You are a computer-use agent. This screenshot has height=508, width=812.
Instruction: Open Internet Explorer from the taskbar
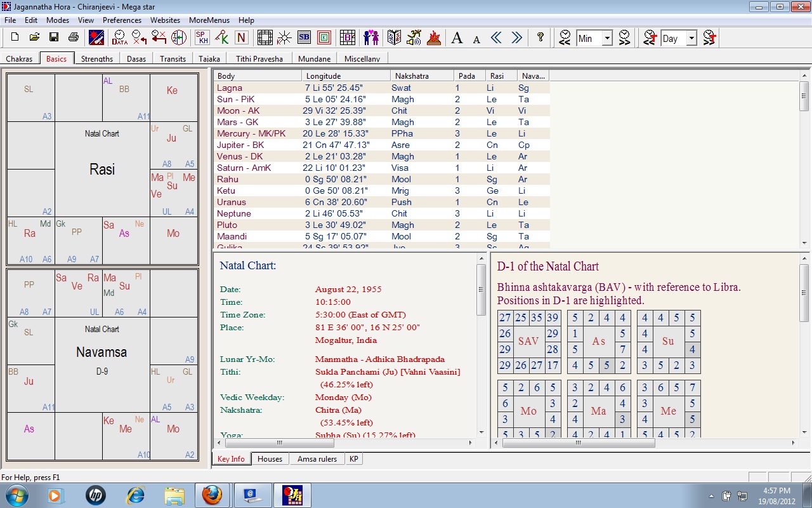[135, 495]
